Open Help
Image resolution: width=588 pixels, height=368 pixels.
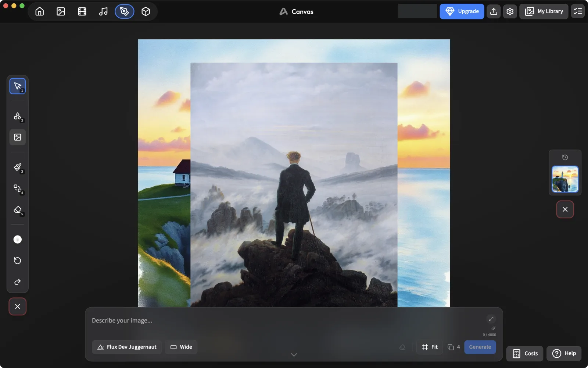point(564,354)
